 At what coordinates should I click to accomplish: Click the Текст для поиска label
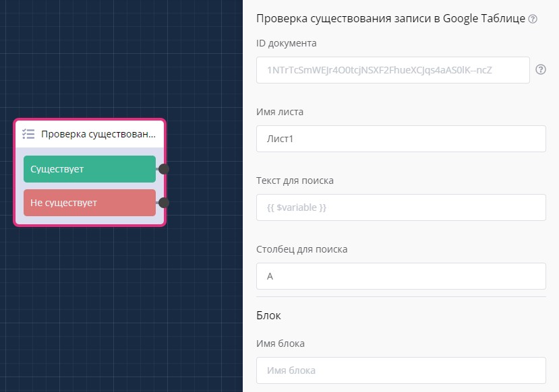click(295, 181)
